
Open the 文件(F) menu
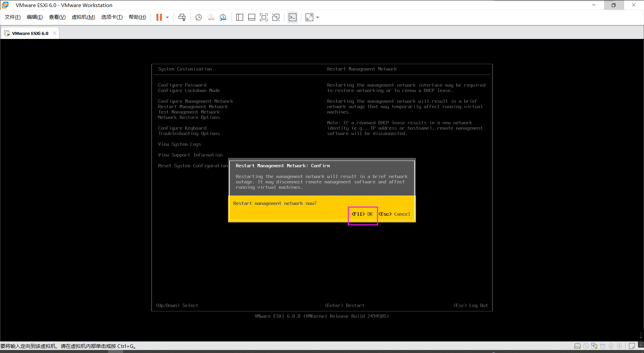[13, 17]
